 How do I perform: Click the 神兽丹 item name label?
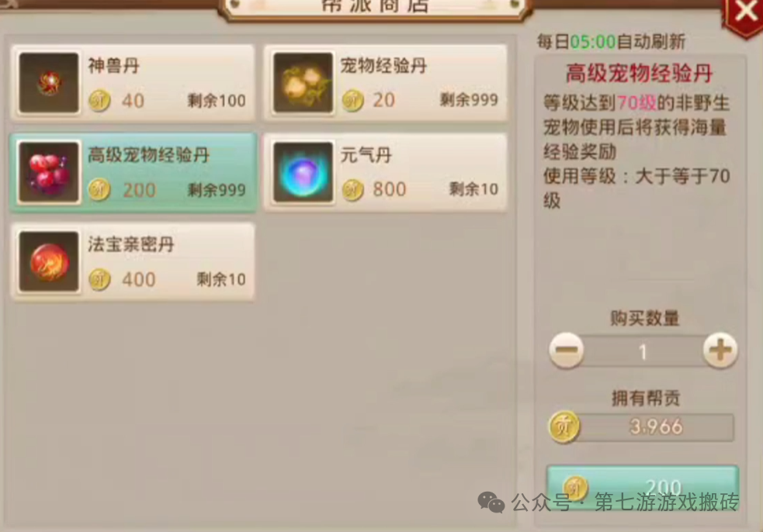coord(113,65)
